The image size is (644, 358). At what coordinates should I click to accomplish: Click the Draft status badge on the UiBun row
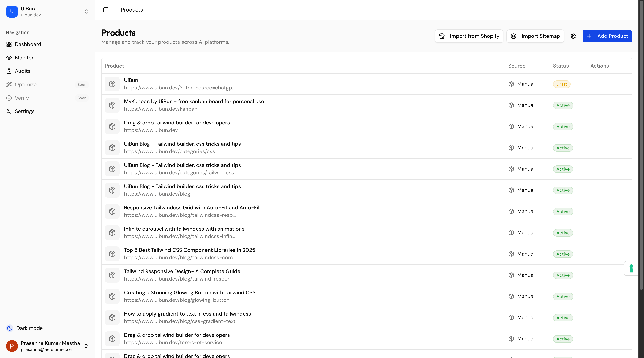pyautogui.click(x=561, y=84)
